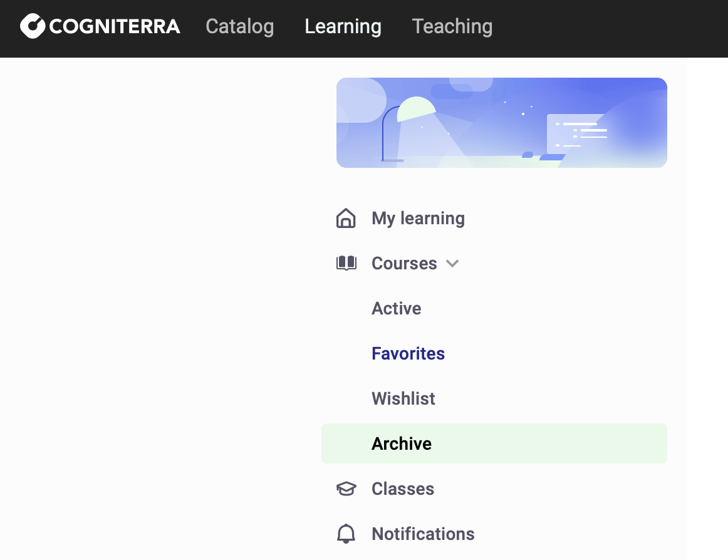Open the Classes page

coord(402,489)
